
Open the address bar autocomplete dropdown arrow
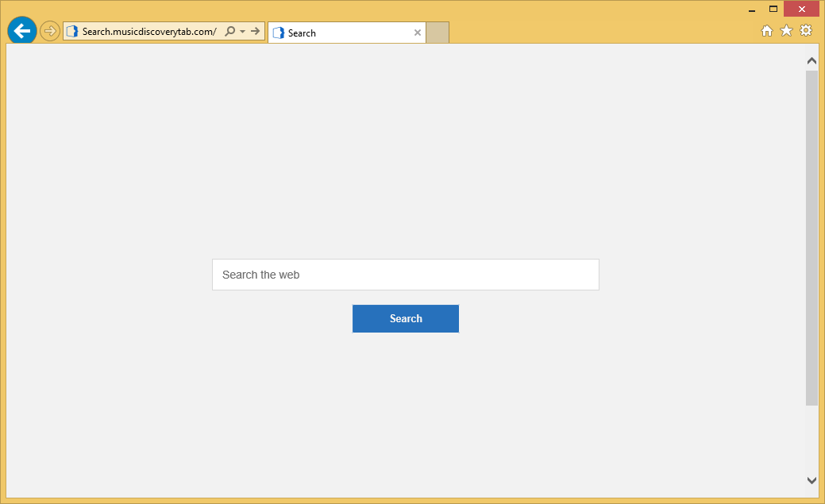tap(242, 32)
